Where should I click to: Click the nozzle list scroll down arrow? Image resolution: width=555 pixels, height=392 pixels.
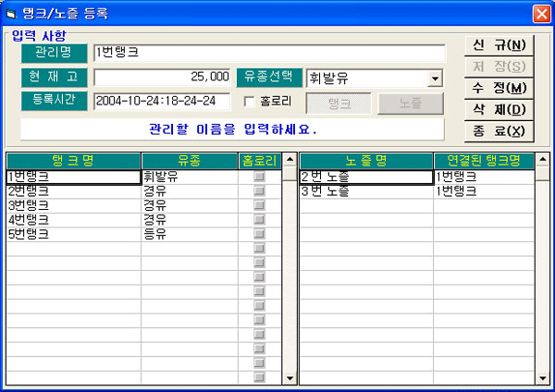[x=543, y=378]
